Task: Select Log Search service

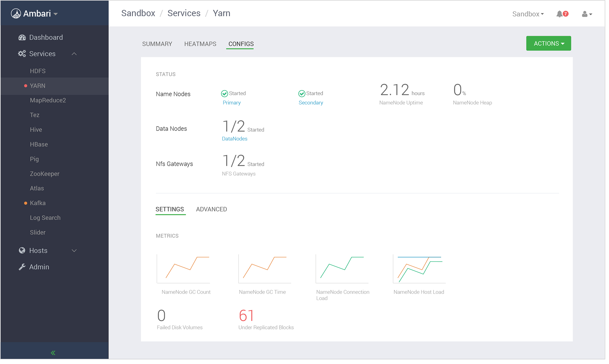Action: 45,218
